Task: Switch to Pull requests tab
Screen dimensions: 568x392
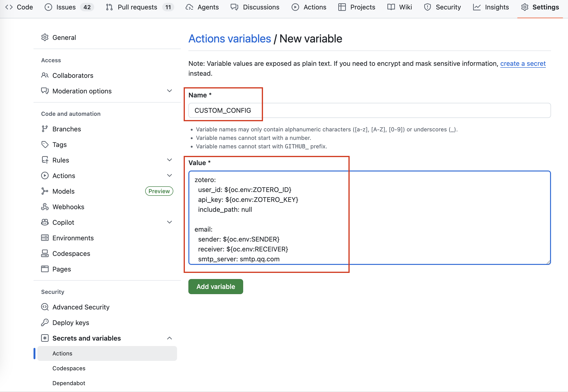Action: 140,7
